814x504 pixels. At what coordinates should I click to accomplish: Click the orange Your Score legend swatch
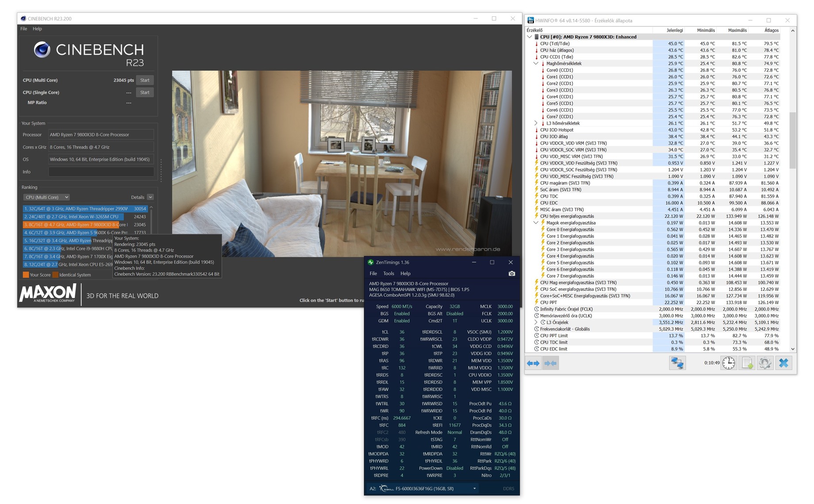[26, 275]
